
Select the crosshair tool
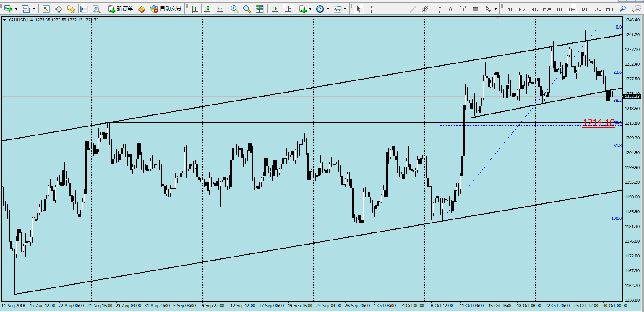click(x=371, y=8)
